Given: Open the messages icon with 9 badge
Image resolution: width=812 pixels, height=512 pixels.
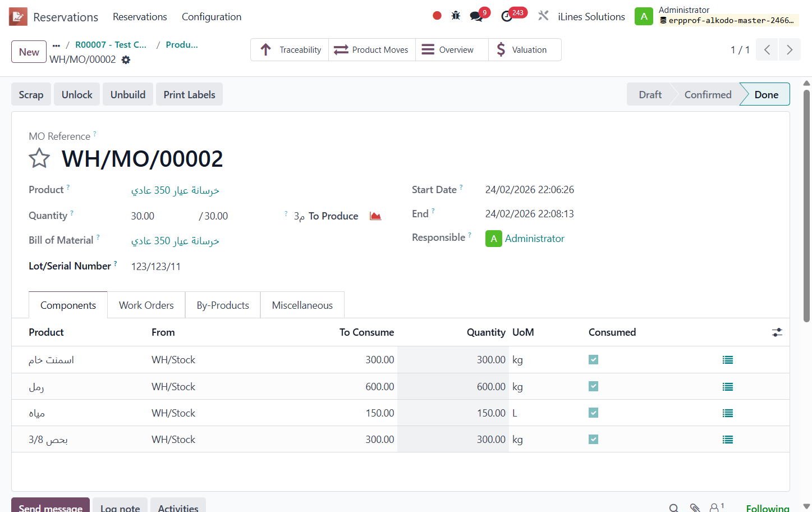Looking at the screenshot, I should point(478,16).
